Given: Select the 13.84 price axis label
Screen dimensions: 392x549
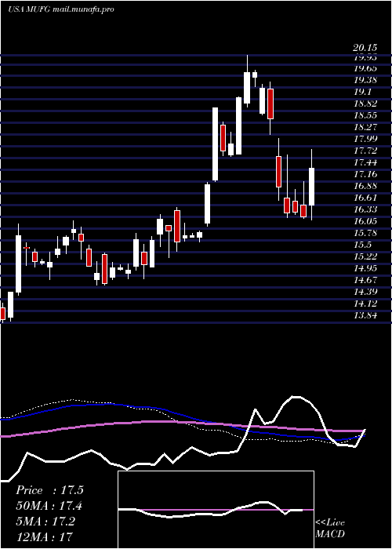Looking at the screenshot, I should click(365, 315).
